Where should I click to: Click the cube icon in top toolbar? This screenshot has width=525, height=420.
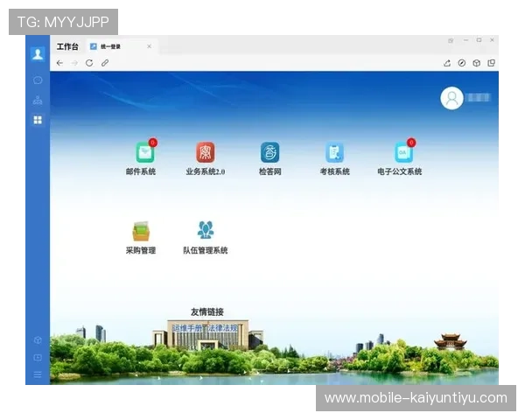coord(477,63)
